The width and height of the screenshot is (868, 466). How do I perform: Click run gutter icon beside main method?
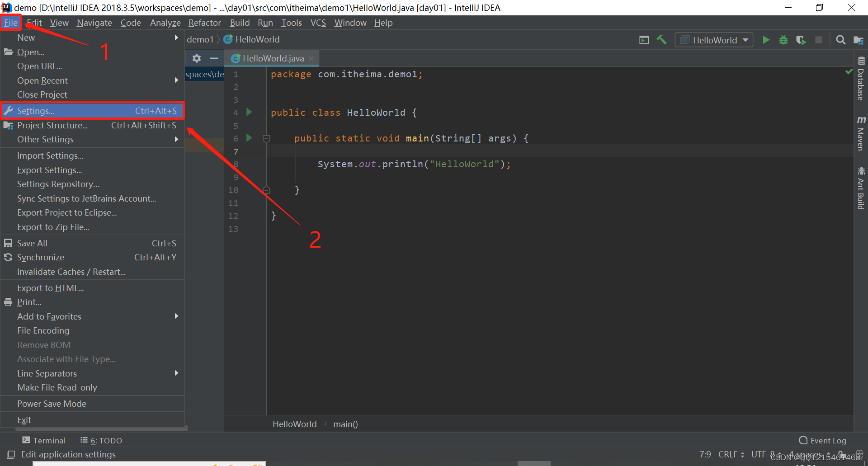pos(249,137)
